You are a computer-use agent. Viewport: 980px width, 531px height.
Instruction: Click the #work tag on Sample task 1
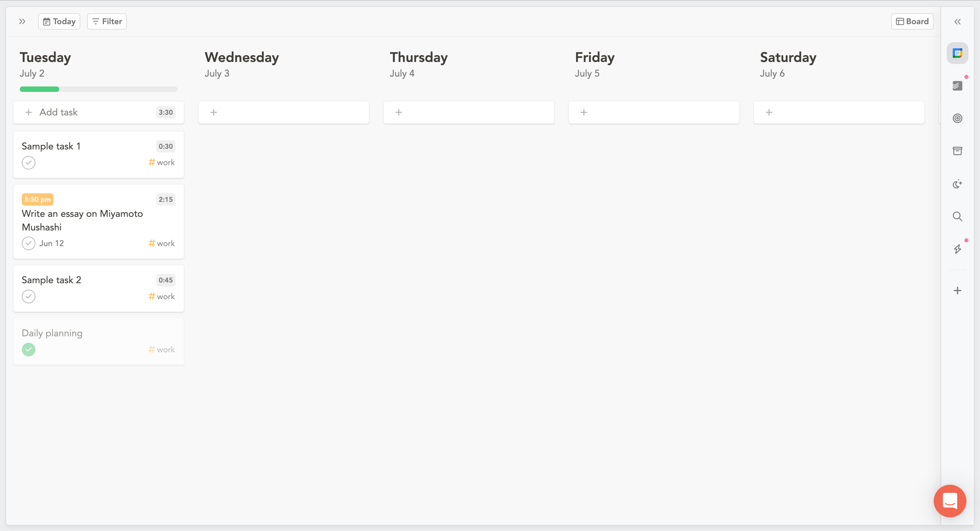[162, 163]
